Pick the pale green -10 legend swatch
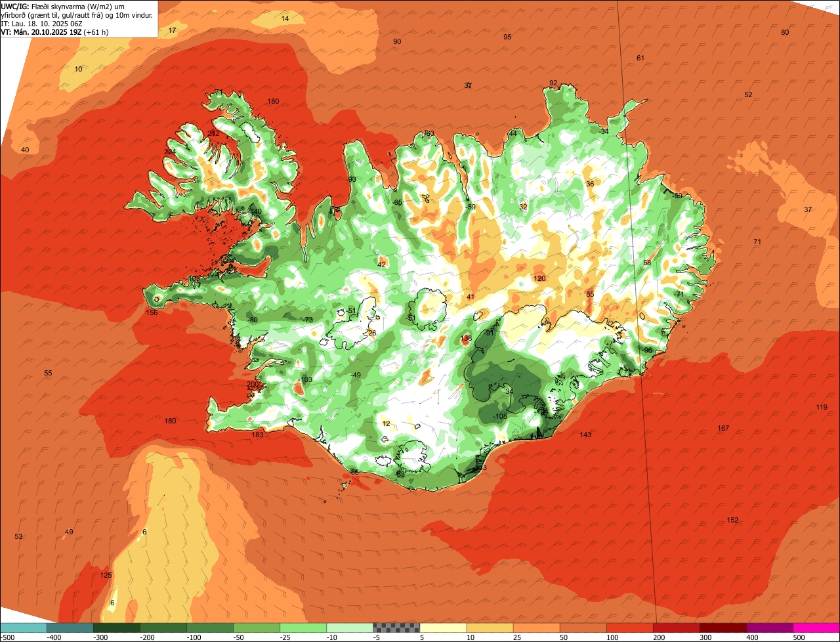 349,628
